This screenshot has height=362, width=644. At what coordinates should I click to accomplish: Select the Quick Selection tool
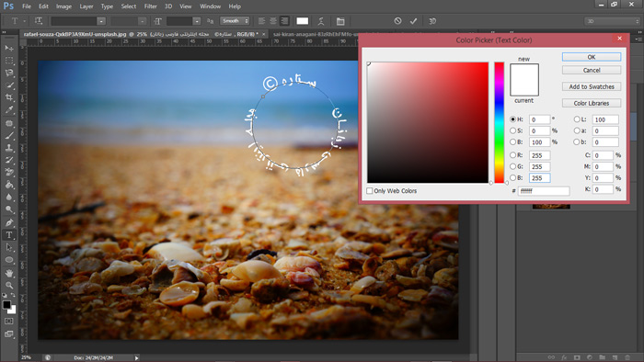click(9, 85)
